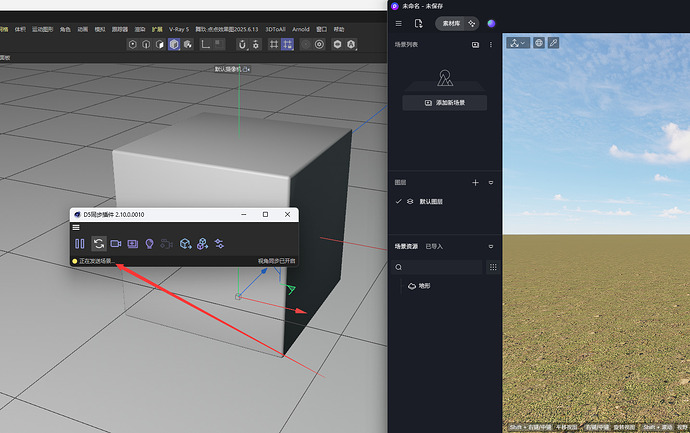Open the path tool dropdown in viewport

pyautogui.click(x=517, y=43)
